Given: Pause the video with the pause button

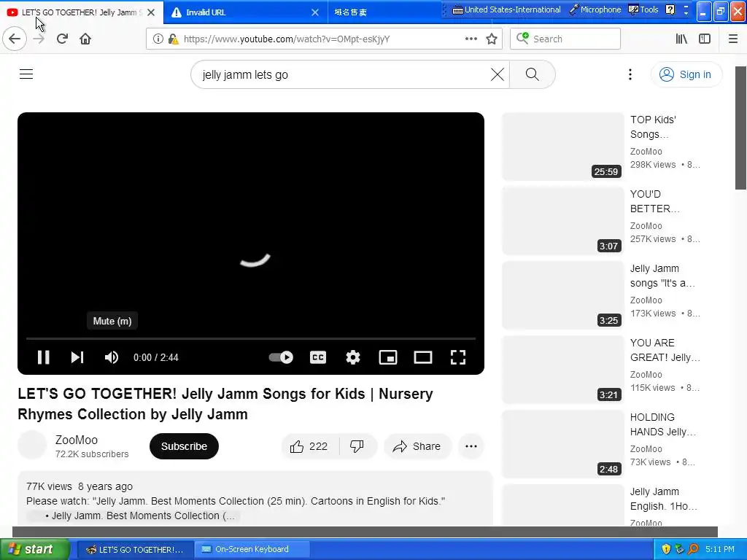Looking at the screenshot, I should point(43,357).
